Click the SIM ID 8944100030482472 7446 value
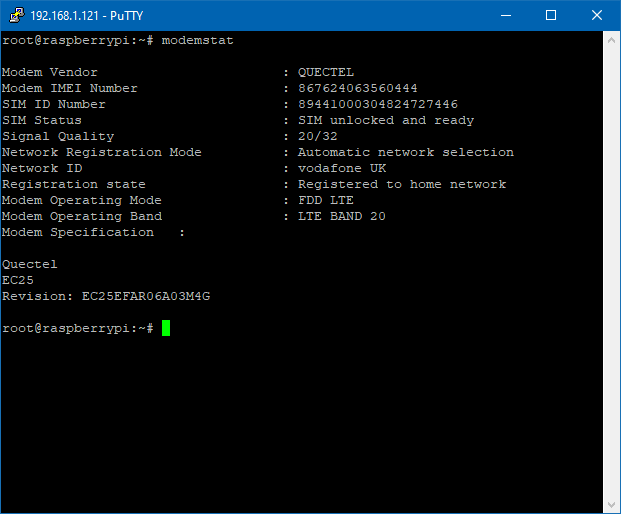Image resolution: width=621 pixels, height=514 pixels. coord(378,104)
